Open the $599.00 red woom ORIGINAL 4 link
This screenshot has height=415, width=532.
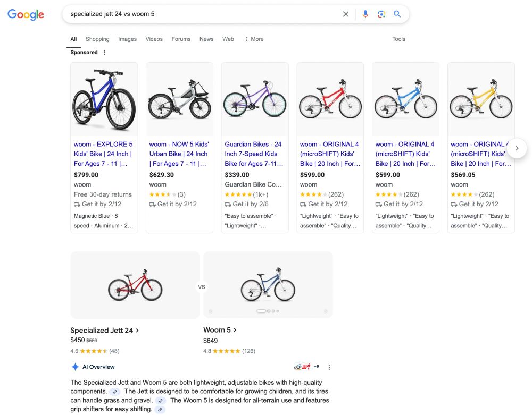[x=330, y=154]
